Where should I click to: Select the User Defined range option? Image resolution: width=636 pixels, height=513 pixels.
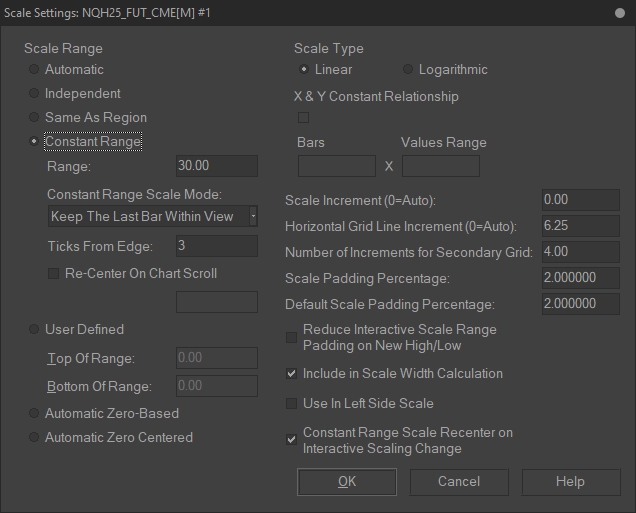pyautogui.click(x=35, y=330)
